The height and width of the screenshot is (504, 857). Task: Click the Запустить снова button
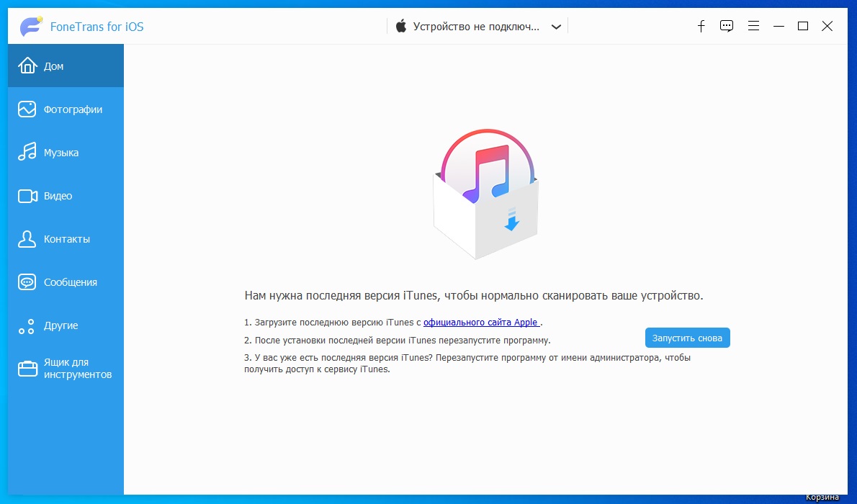tap(687, 338)
